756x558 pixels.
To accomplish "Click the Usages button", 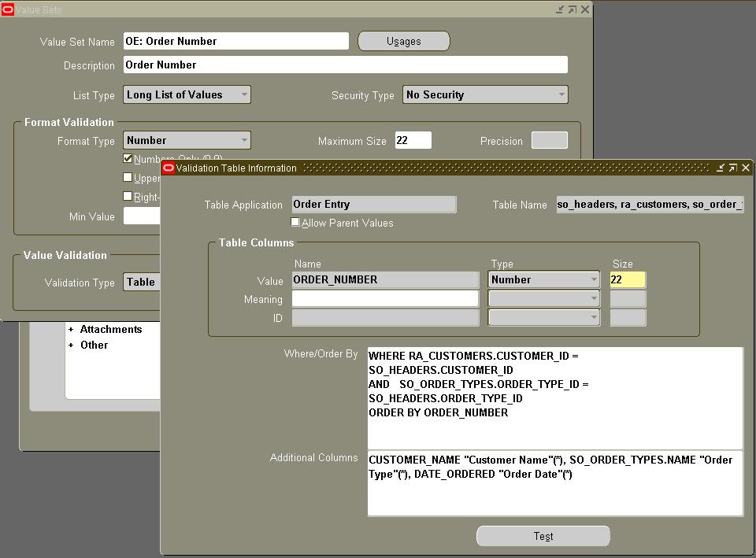I will [x=403, y=40].
